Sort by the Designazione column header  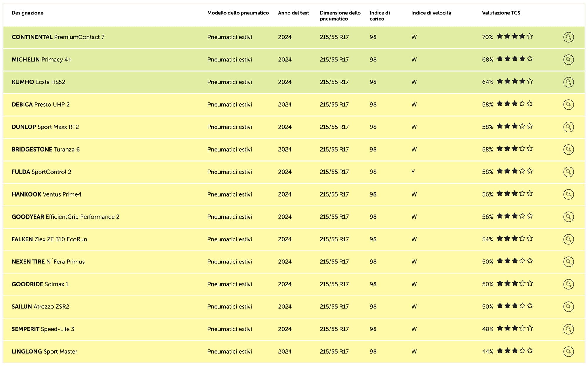pyautogui.click(x=27, y=13)
